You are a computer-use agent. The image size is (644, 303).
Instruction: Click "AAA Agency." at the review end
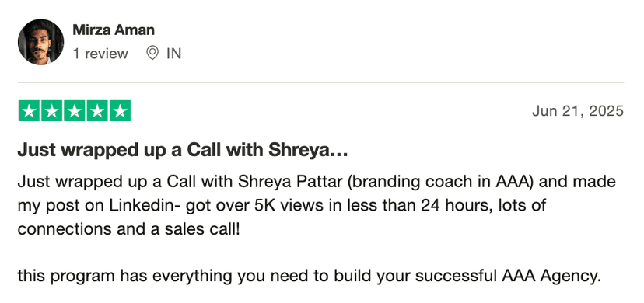(x=551, y=277)
